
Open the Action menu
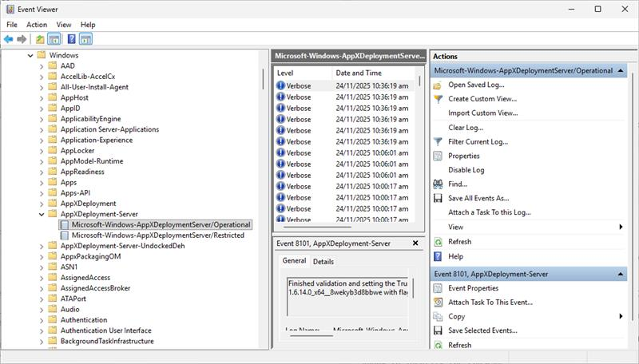[x=37, y=25]
